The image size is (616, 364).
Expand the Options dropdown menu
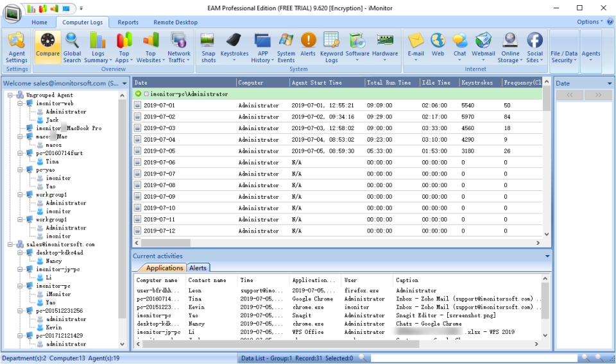click(x=590, y=22)
